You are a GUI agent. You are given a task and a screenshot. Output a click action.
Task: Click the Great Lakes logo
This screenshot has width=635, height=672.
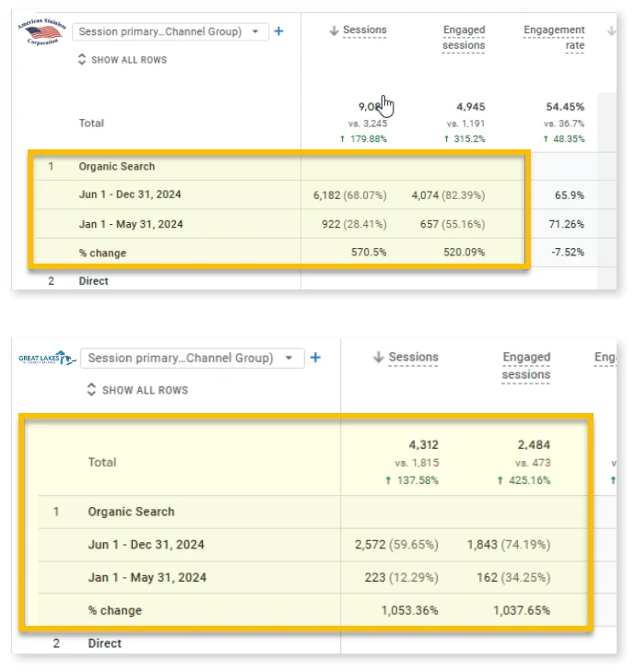click(46, 359)
